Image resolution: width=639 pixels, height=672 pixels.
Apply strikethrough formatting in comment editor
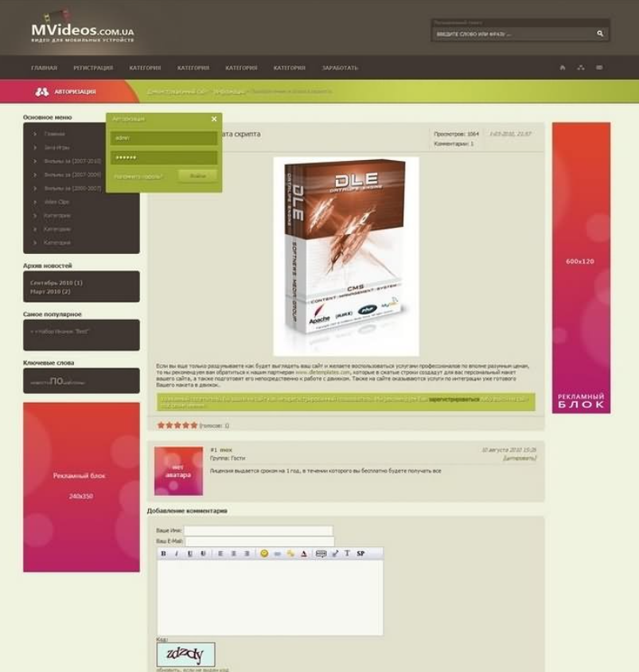tap(203, 553)
